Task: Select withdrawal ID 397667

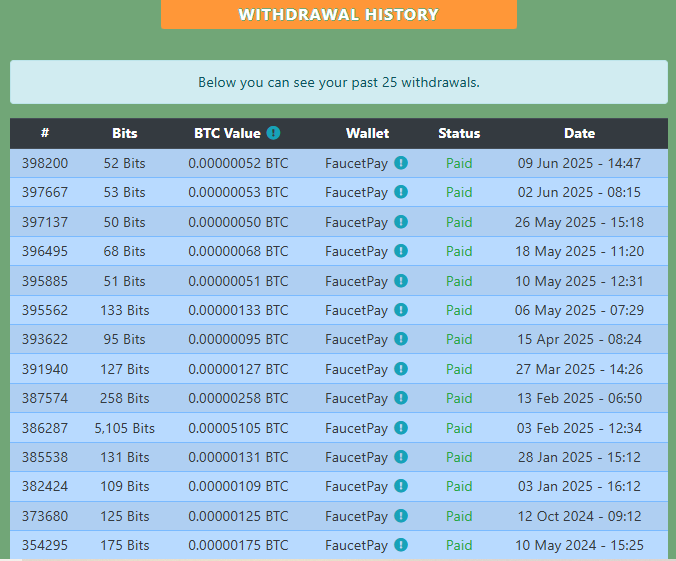Action: click(45, 192)
